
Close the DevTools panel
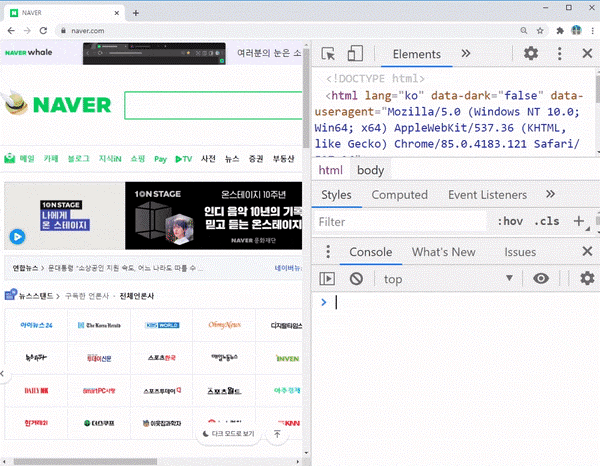587,53
